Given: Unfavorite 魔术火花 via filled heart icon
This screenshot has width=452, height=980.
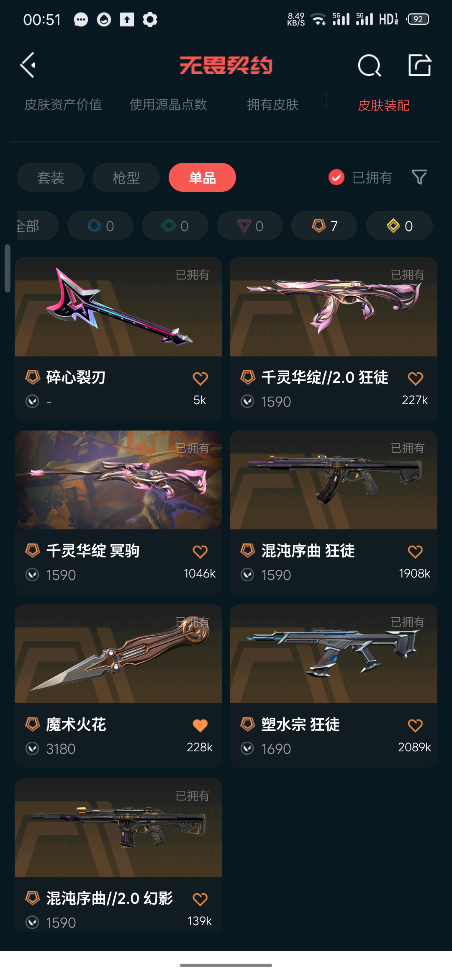Looking at the screenshot, I should [x=200, y=725].
